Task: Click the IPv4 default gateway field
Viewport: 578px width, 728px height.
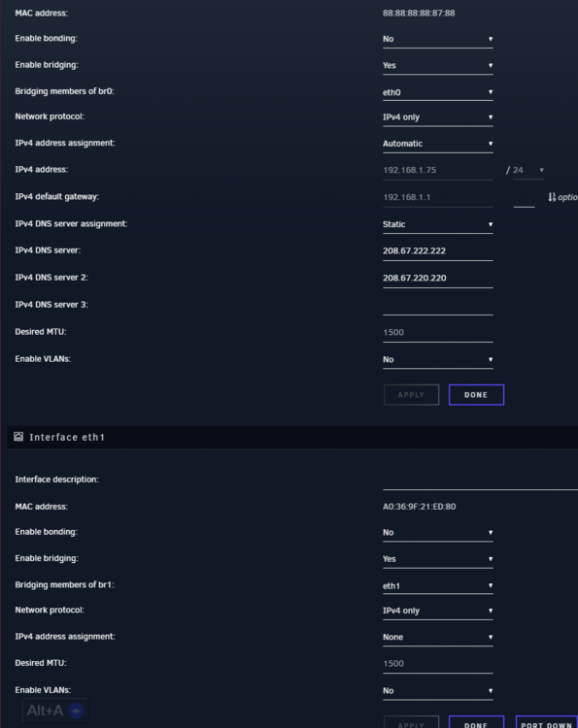Action: (438, 197)
